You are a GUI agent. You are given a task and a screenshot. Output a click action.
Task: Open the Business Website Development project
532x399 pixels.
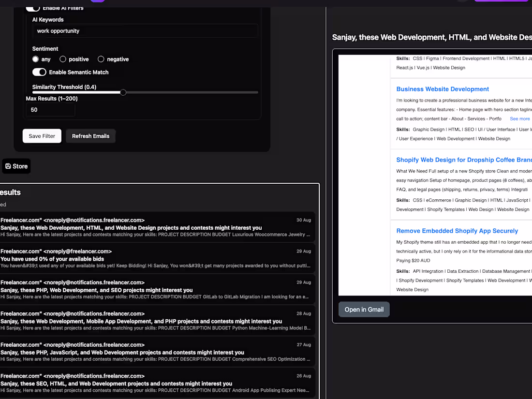coord(443,89)
